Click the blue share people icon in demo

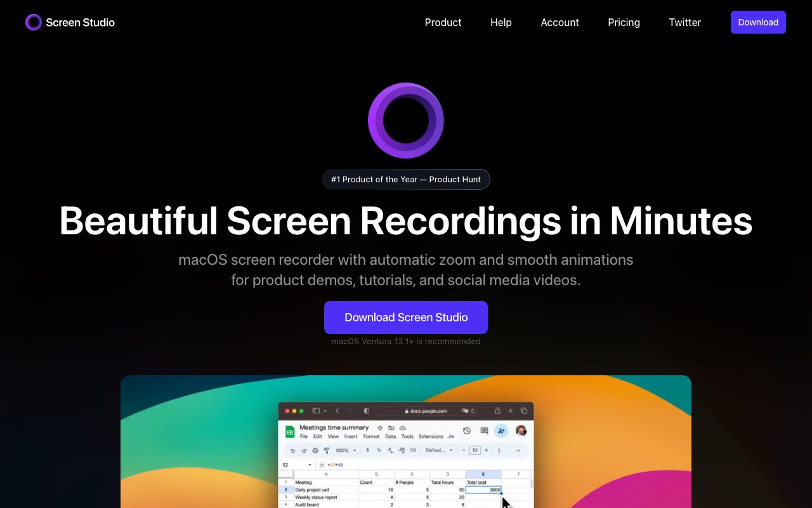tap(501, 431)
